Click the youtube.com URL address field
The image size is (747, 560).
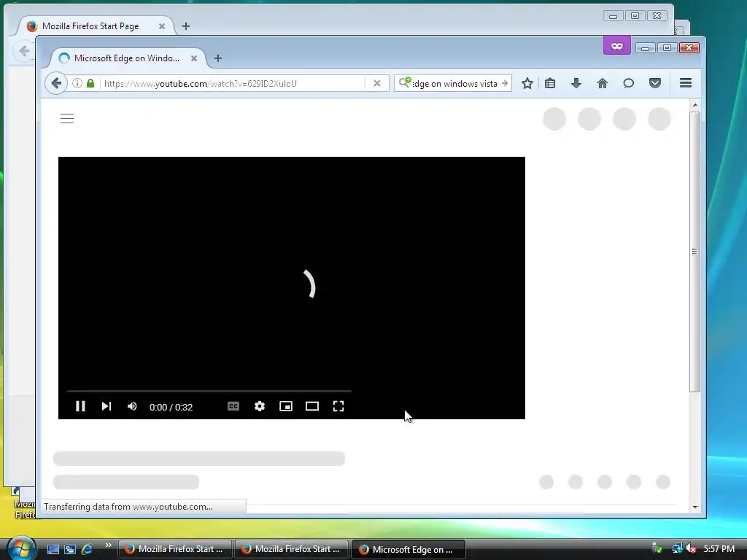pyautogui.click(x=233, y=83)
